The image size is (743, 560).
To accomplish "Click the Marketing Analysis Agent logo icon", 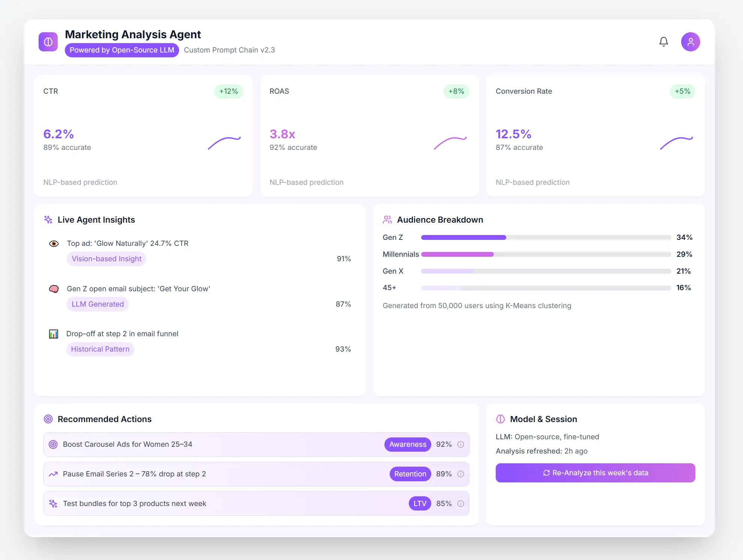I will click(x=48, y=42).
